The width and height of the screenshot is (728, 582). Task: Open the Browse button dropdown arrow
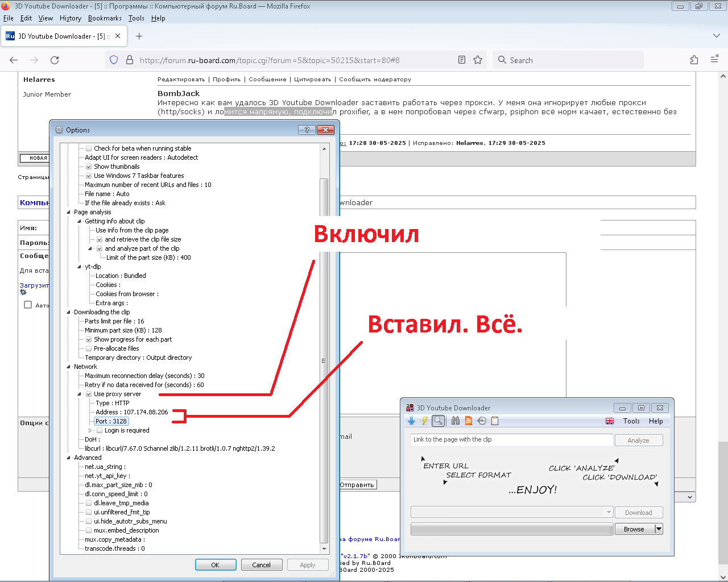point(659,529)
